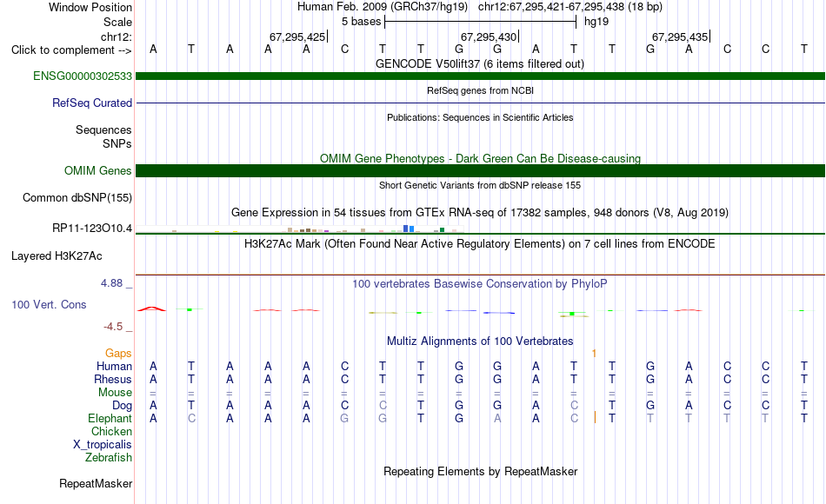Open 'Repeating Elements by RepeatMasker' title
Viewport: 826px width, 504px height.
point(480,471)
